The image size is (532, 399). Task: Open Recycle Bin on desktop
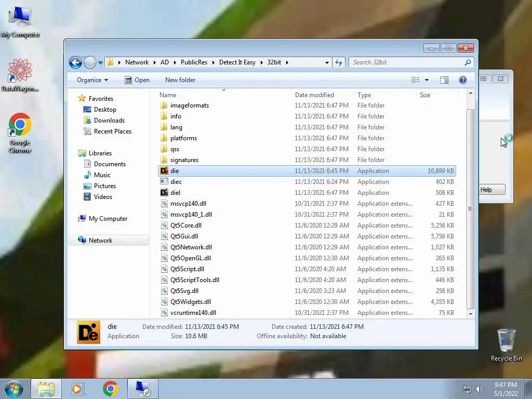(x=506, y=345)
